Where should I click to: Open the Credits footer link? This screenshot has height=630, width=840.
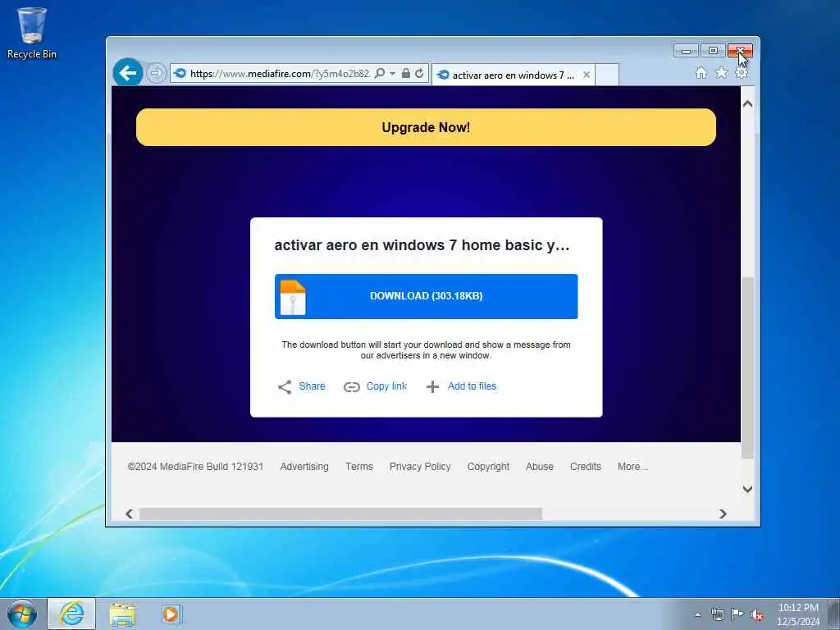tap(586, 467)
